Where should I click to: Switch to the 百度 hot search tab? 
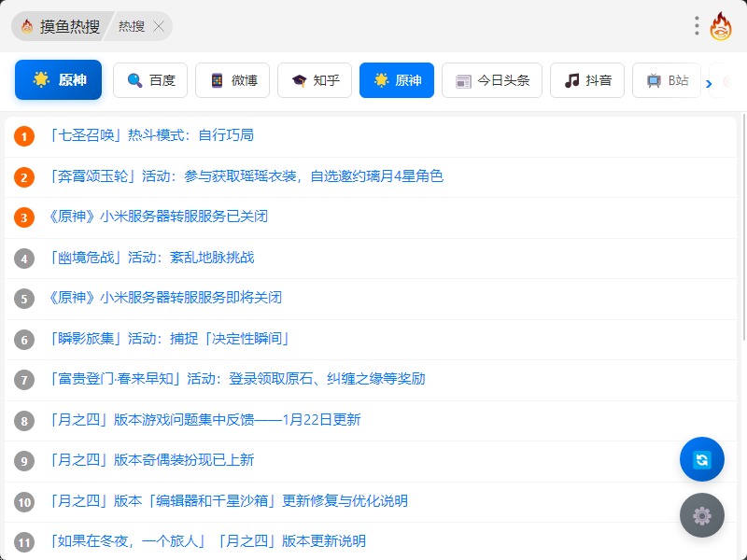[150, 80]
